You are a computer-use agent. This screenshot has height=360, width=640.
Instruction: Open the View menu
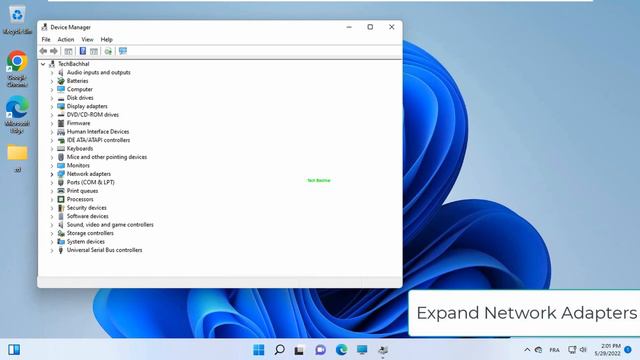(87, 40)
